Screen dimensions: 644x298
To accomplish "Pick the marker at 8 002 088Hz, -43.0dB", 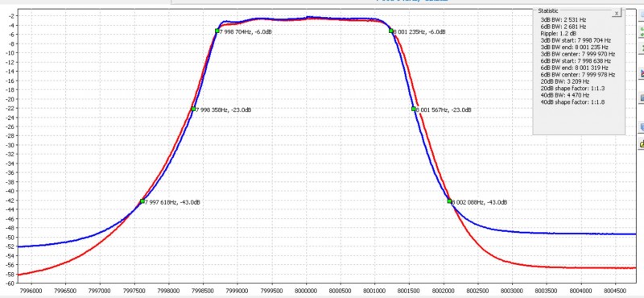I will coord(449,201).
